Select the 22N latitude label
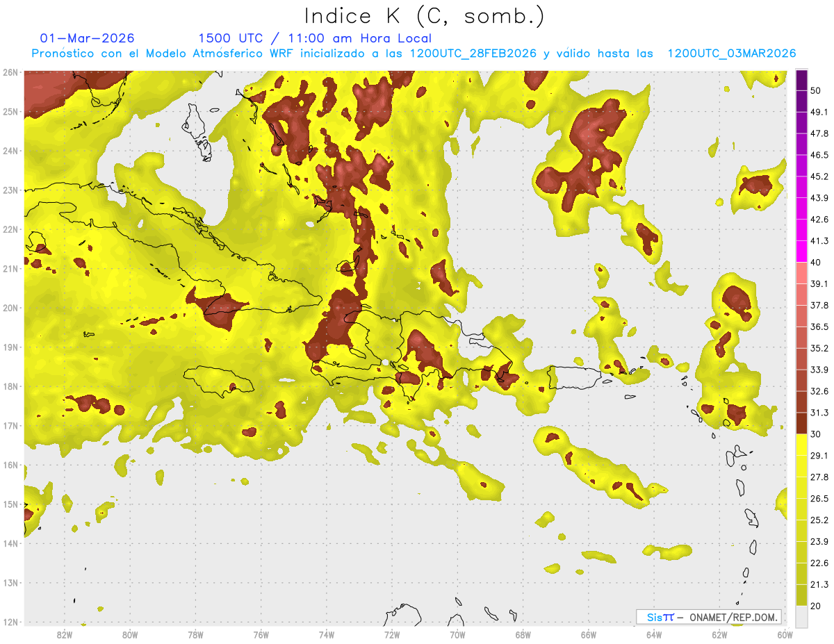This screenshot has height=644, width=834. [x=10, y=229]
